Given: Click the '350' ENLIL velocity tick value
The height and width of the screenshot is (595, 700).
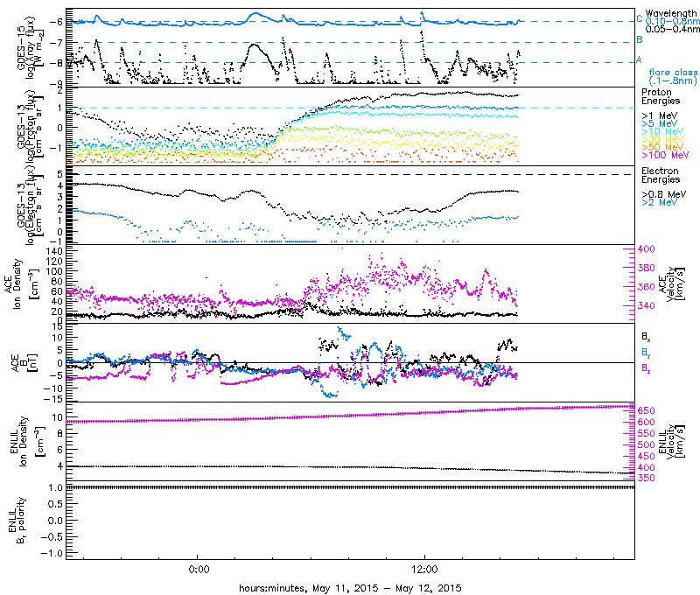Looking at the screenshot, I should 646,478.
